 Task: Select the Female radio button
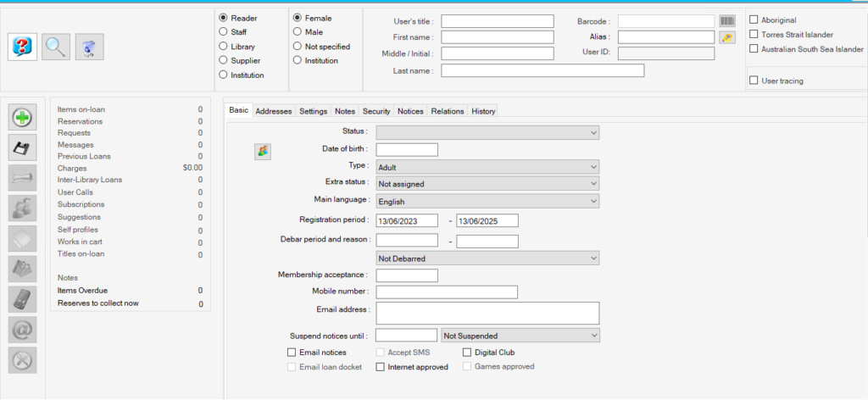298,19
